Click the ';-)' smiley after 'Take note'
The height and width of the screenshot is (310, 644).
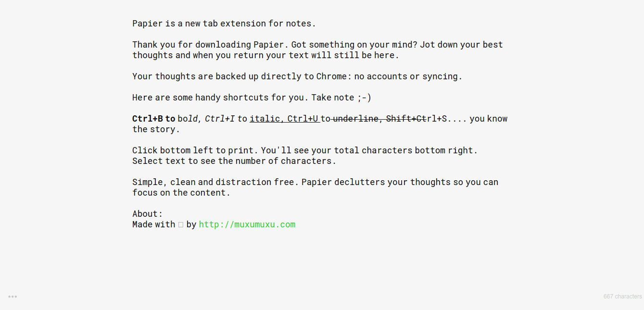[x=364, y=98]
